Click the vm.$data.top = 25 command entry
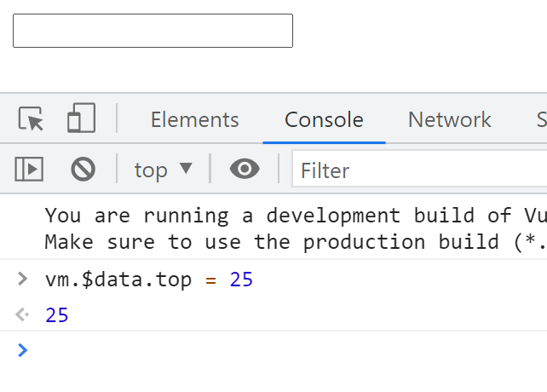 point(149,279)
